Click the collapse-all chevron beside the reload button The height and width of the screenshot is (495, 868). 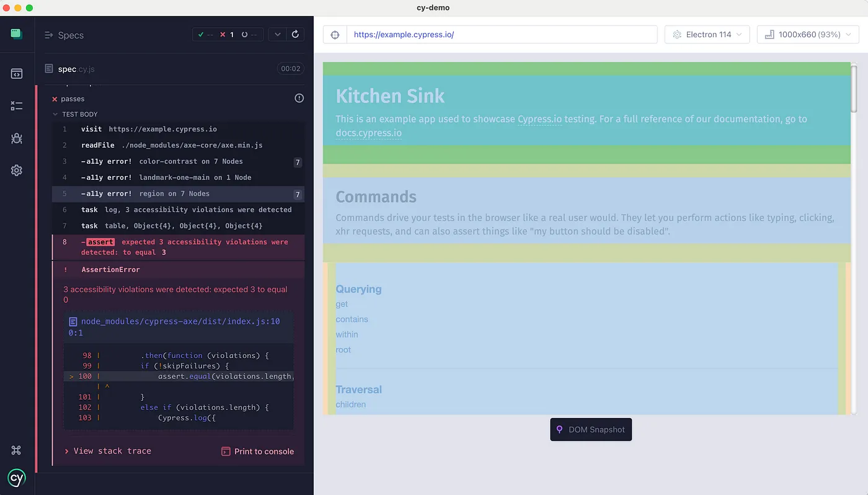pyautogui.click(x=277, y=34)
